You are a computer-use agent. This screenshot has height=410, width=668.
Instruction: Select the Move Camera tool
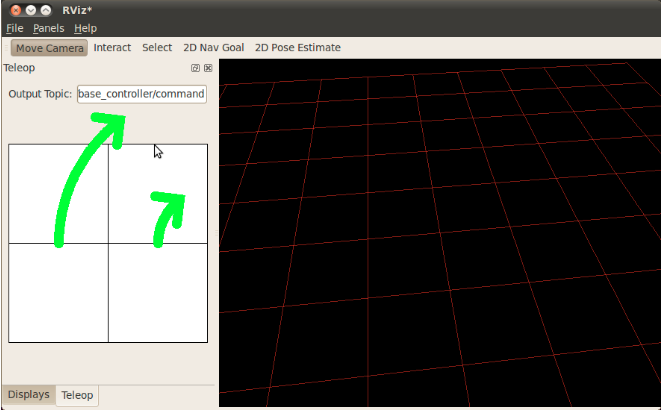[x=49, y=48]
